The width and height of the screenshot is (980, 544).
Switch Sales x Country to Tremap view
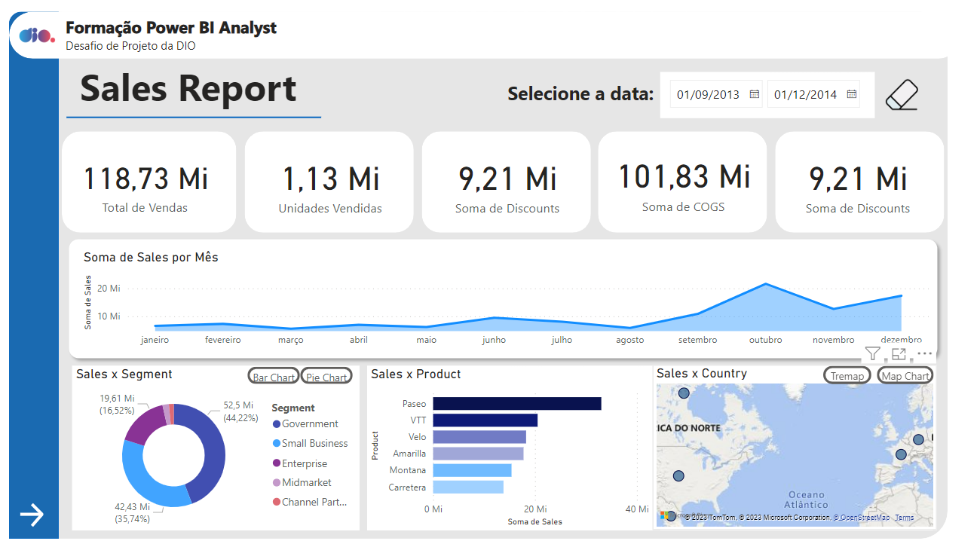pos(847,374)
